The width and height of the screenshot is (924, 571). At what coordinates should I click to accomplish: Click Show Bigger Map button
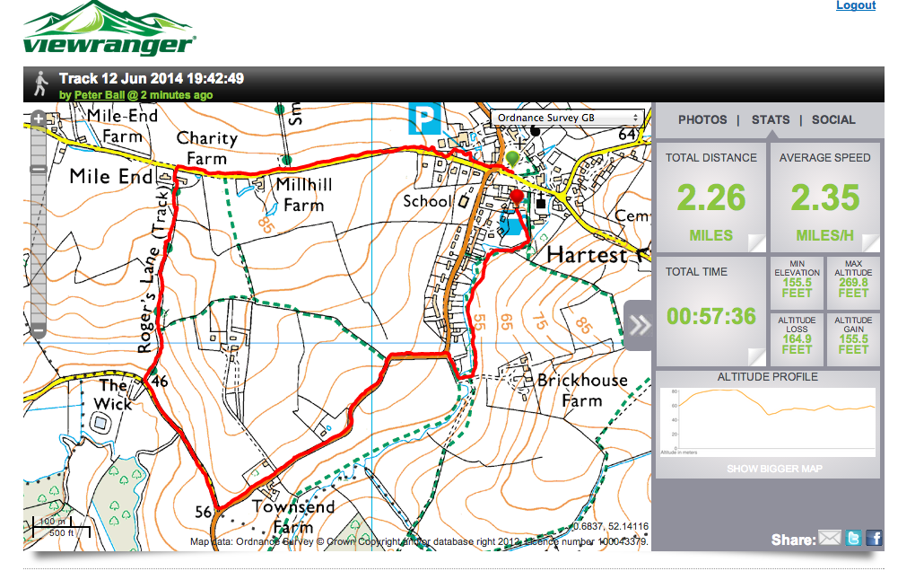pos(773,469)
